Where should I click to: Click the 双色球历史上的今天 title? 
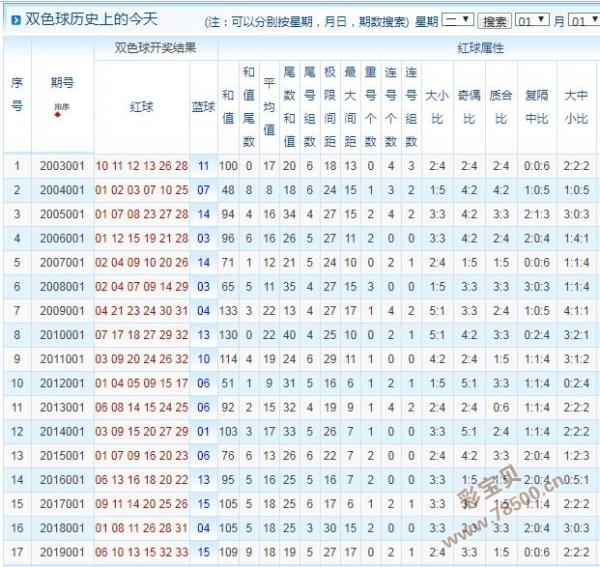click(x=91, y=19)
